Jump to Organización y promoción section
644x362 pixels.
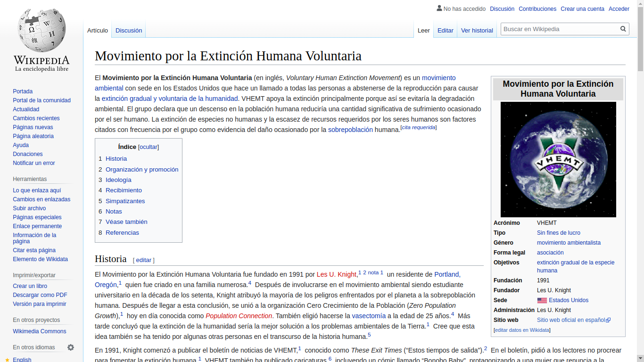[x=142, y=169]
